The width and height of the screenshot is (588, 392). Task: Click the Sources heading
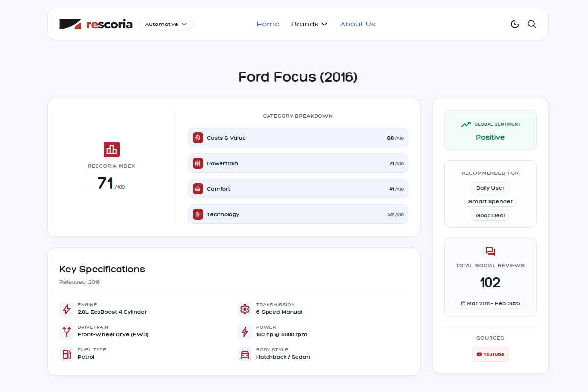(x=490, y=338)
